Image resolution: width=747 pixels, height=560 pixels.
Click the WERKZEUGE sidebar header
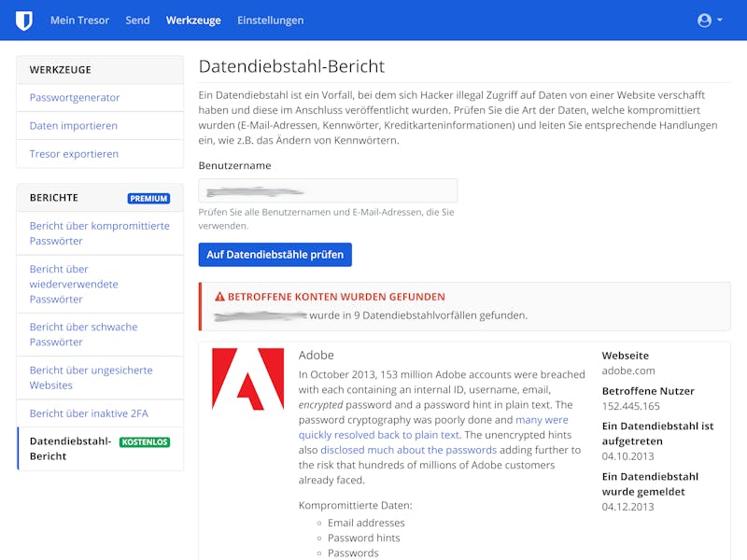[x=60, y=69]
